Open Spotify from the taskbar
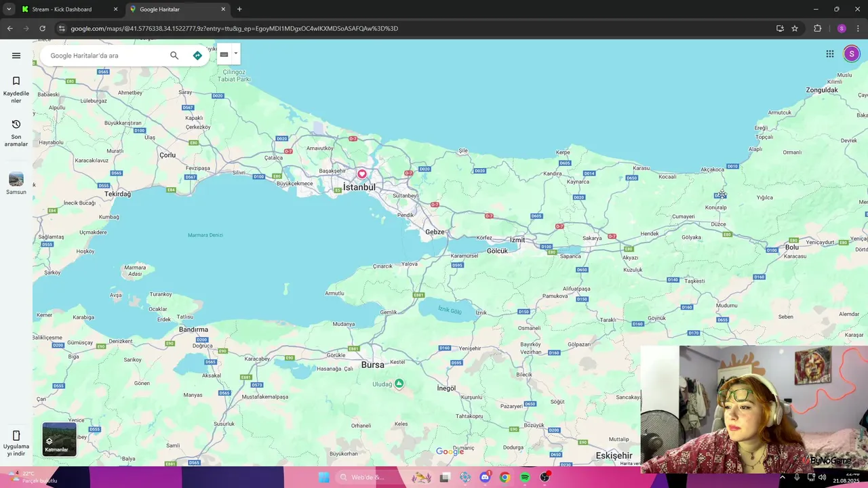 (525, 477)
